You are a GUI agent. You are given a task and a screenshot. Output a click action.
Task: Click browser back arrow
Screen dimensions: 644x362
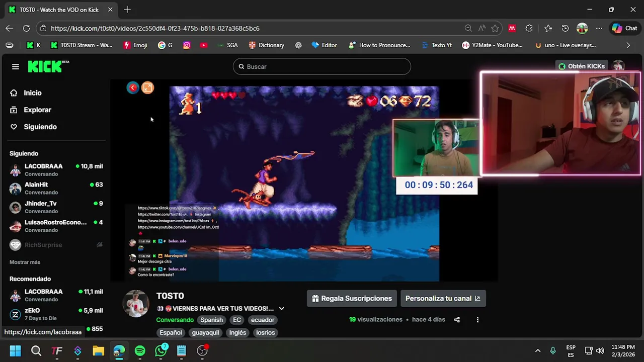coord(9,28)
